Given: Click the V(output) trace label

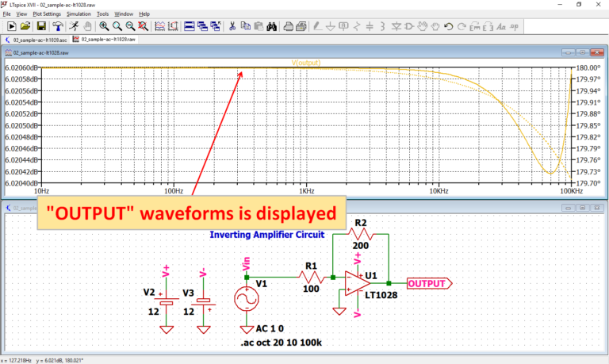Looking at the screenshot, I should (x=305, y=63).
